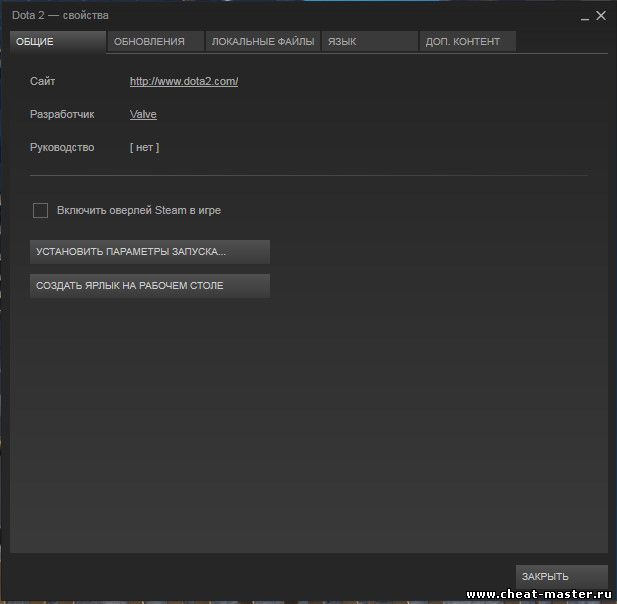Click the 'Включить оверлей Steam в игре' label

[x=139, y=210]
